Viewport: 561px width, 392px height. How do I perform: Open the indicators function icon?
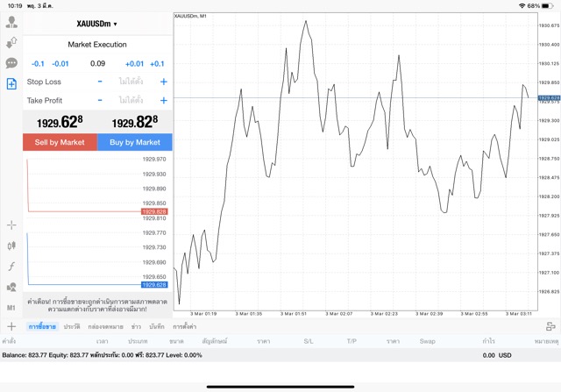tap(11, 267)
